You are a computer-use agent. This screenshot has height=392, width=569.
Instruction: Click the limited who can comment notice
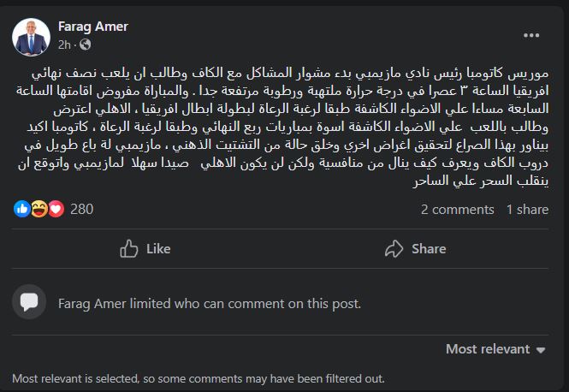(x=209, y=303)
